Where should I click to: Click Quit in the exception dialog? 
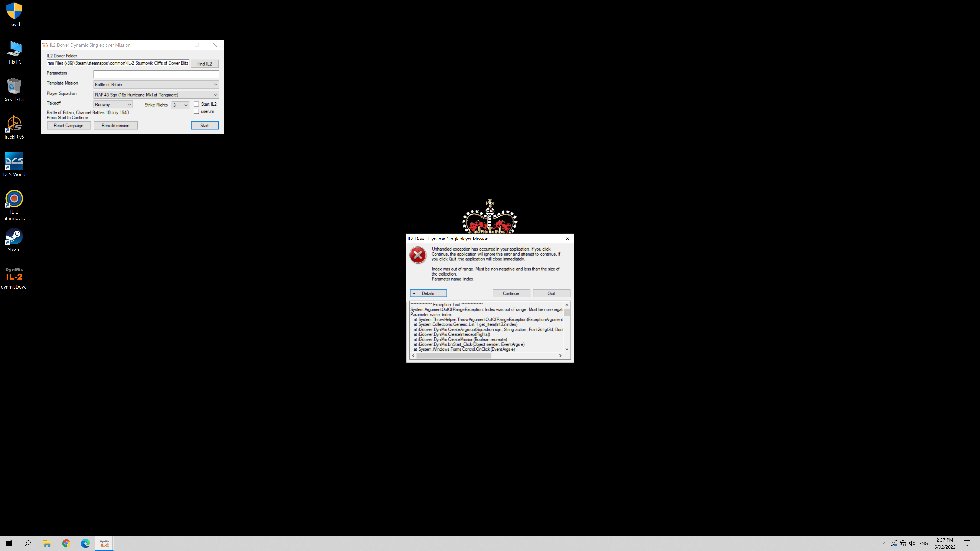pyautogui.click(x=551, y=293)
